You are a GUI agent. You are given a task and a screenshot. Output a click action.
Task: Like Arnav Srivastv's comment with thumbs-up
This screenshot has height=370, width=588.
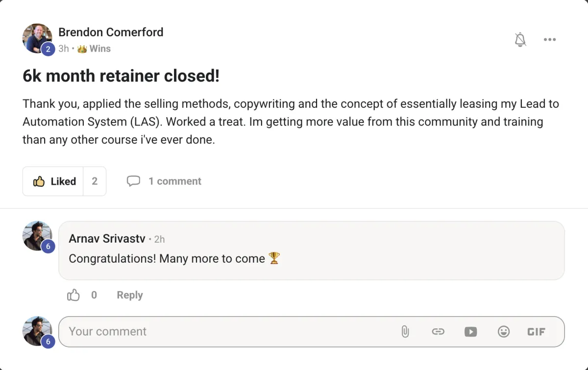(73, 295)
